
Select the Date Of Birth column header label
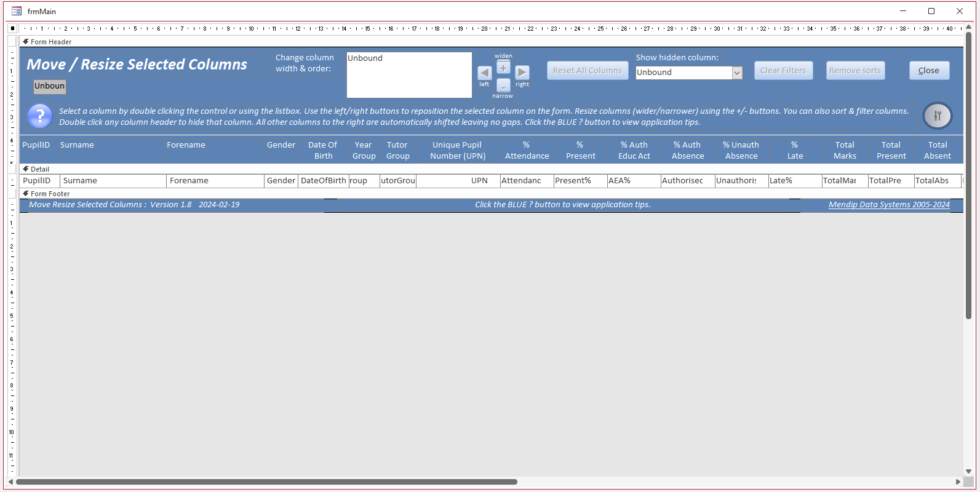[x=323, y=151]
